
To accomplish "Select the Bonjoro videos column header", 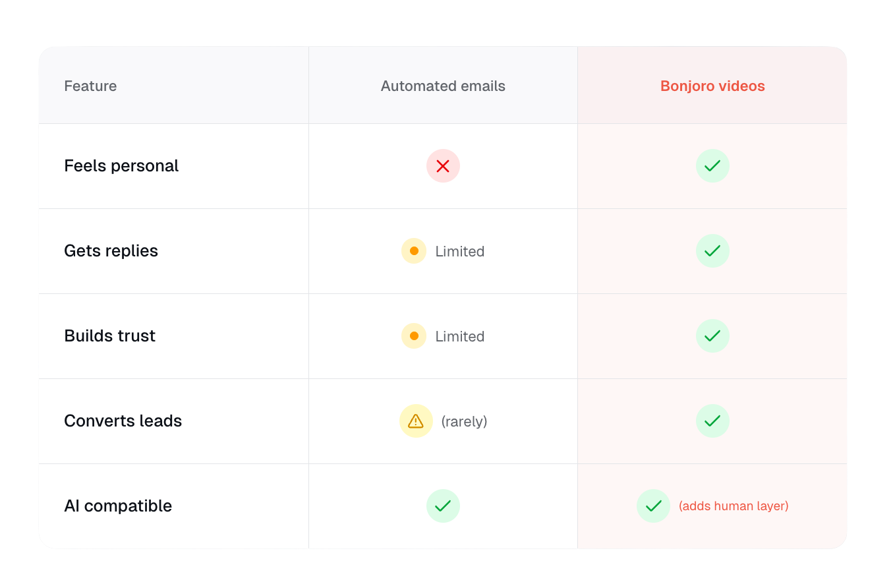I will coord(712,86).
